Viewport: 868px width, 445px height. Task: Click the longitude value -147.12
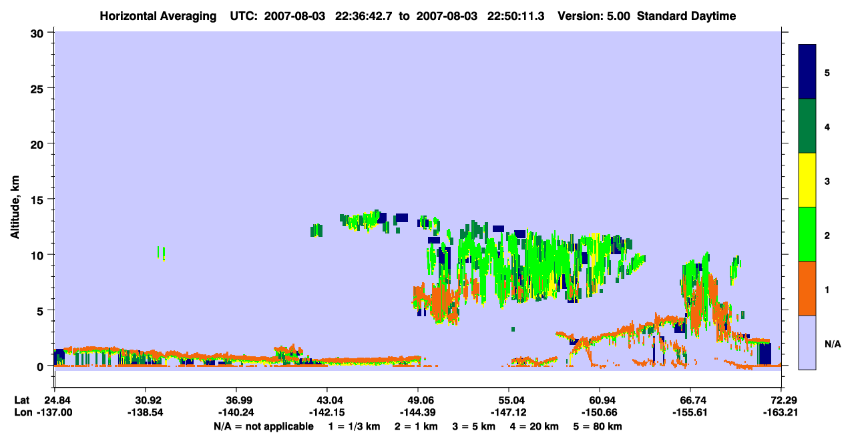[x=509, y=413]
